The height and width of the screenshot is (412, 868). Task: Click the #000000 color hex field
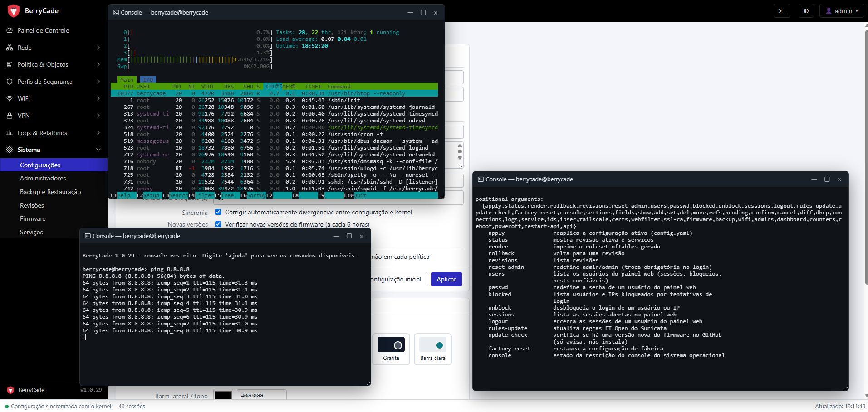(x=262, y=396)
